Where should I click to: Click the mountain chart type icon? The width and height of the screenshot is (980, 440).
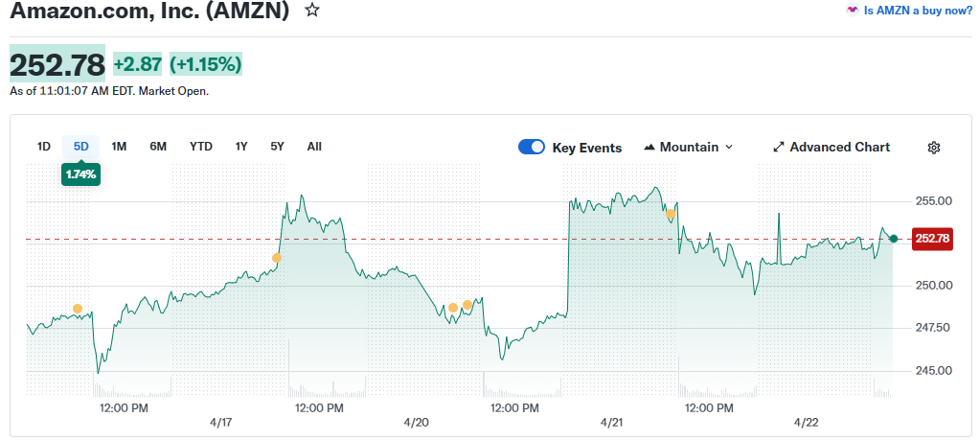coord(650,148)
